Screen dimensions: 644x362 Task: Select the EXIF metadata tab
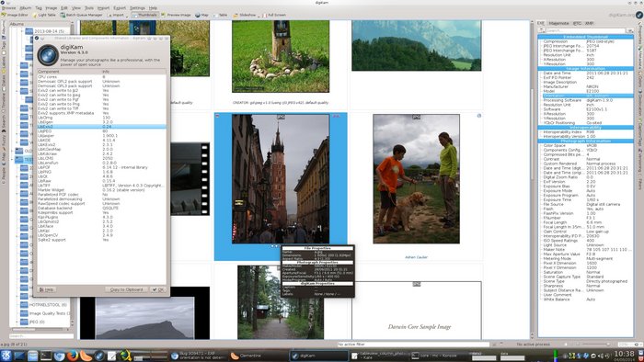pyautogui.click(x=541, y=23)
